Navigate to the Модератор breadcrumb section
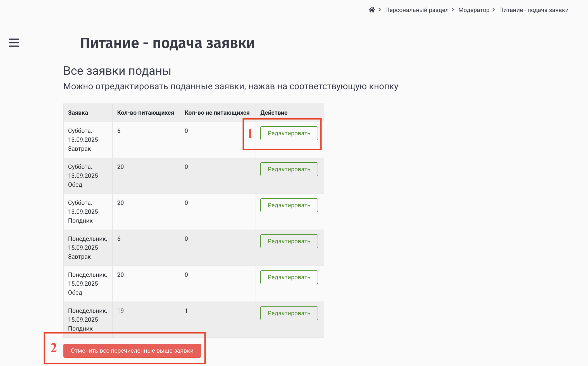 (x=474, y=10)
